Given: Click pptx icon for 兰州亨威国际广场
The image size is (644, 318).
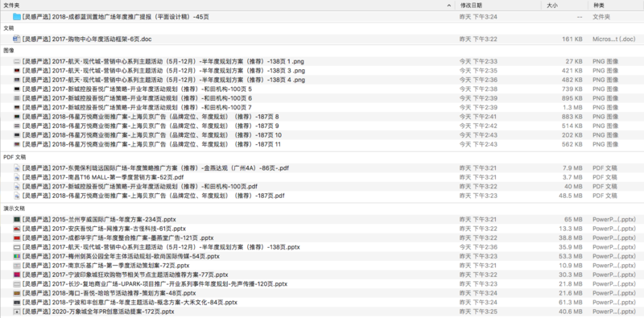Looking at the screenshot, I should (17, 220).
